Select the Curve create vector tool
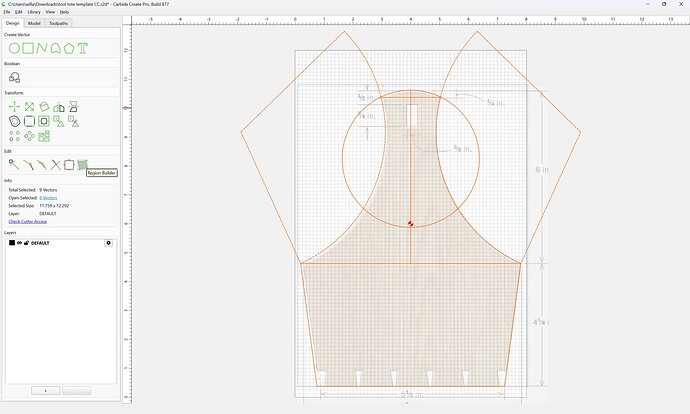Viewport: 690px width, 414px height. pyautogui.click(x=55, y=48)
